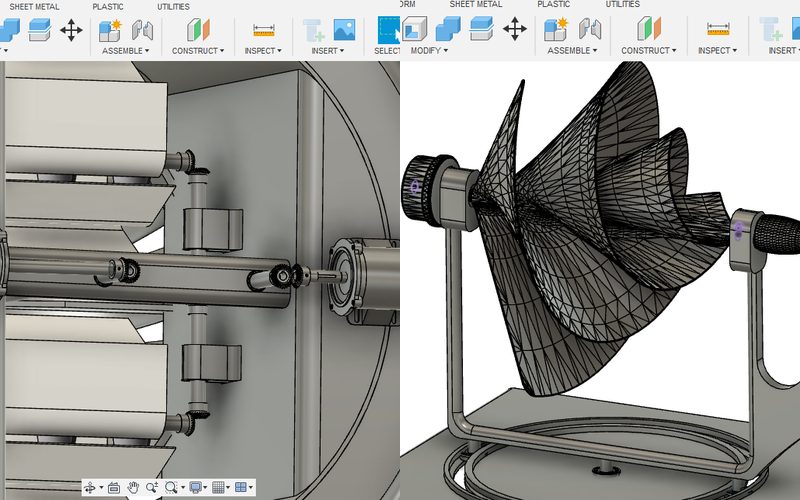Image resolution: width=800 pixels, height=500 pixels.
Task: Click Construct plane icon in right window
Action: [648, 29]
